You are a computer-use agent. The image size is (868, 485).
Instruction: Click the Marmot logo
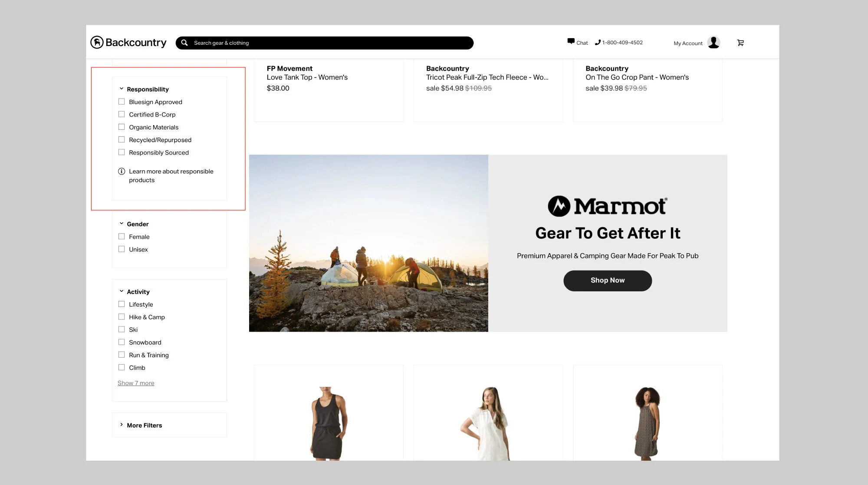click(x=607, y=206)
